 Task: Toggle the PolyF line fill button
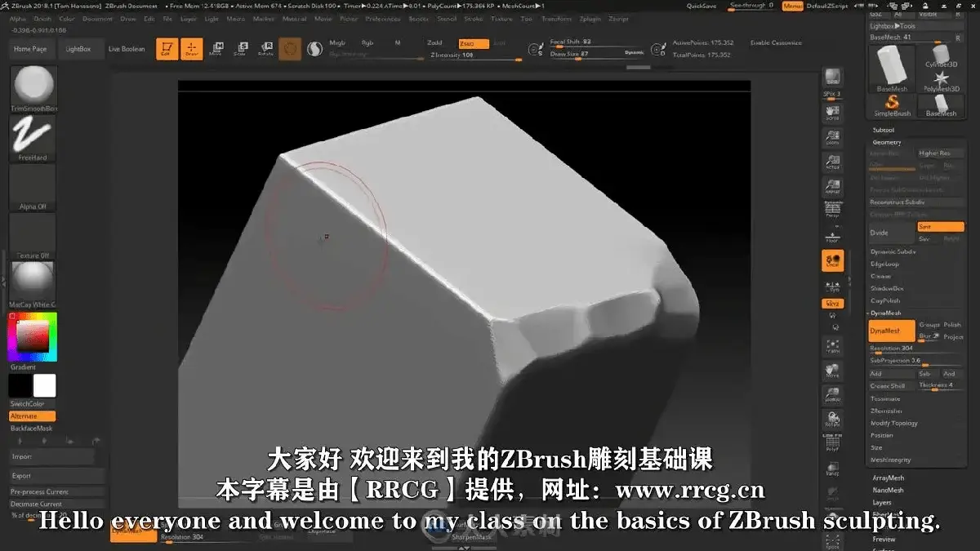point(833,443)
